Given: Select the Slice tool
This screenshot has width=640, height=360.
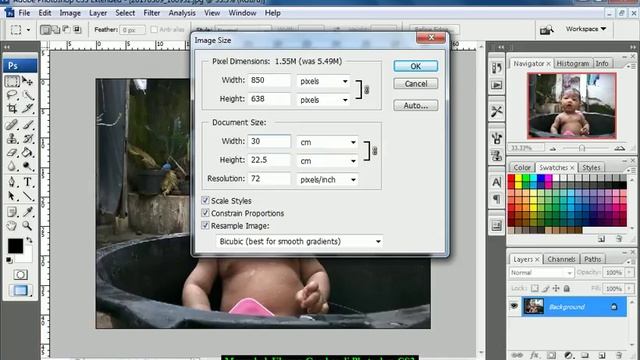Looking at the screenshot, I should coord(27,109).
